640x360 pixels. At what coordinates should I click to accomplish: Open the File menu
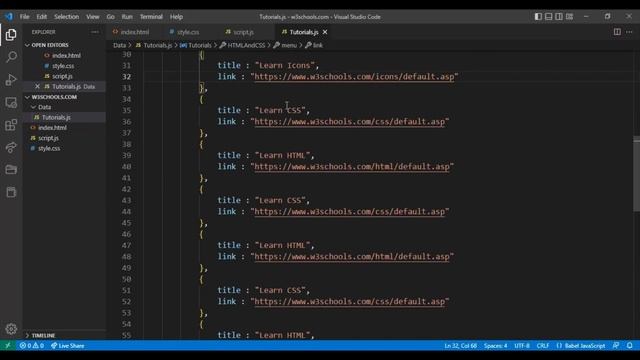click(x=24, y=17)
